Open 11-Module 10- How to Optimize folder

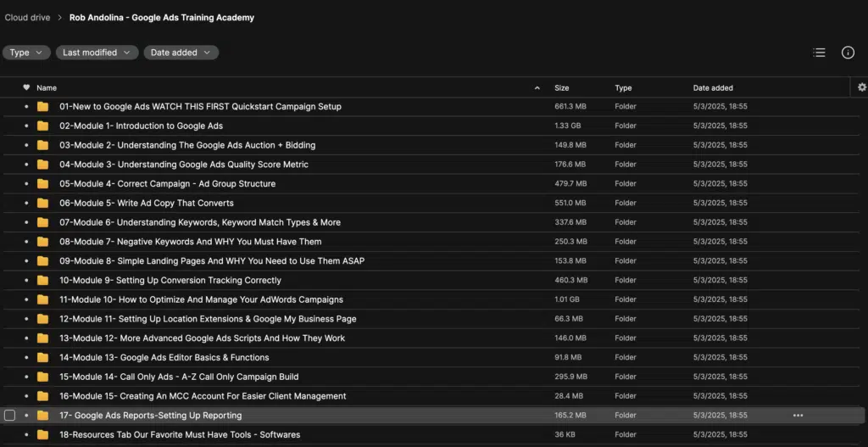click(202, 299)
